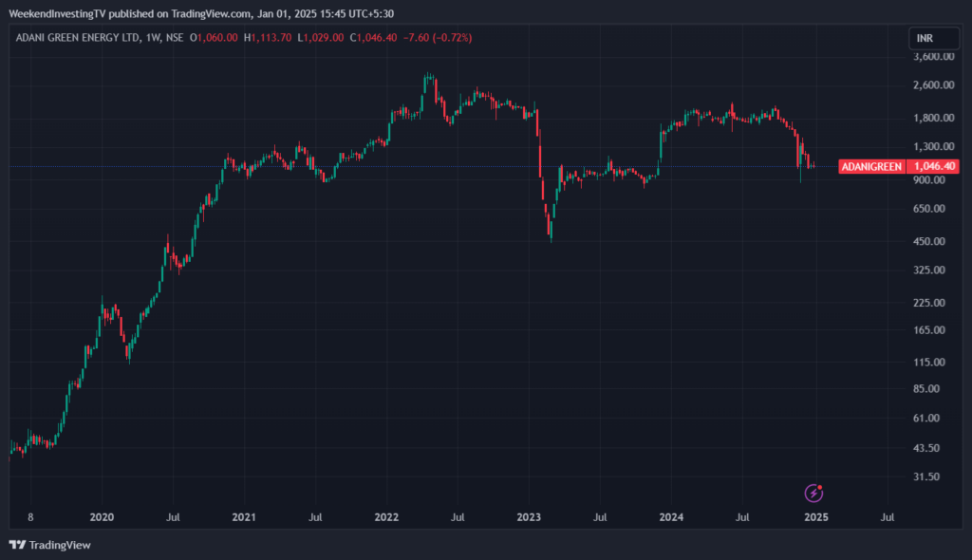This screenshot has height=560, width=972.
Task: Click the 2020 time axis label
Action: 102,517
